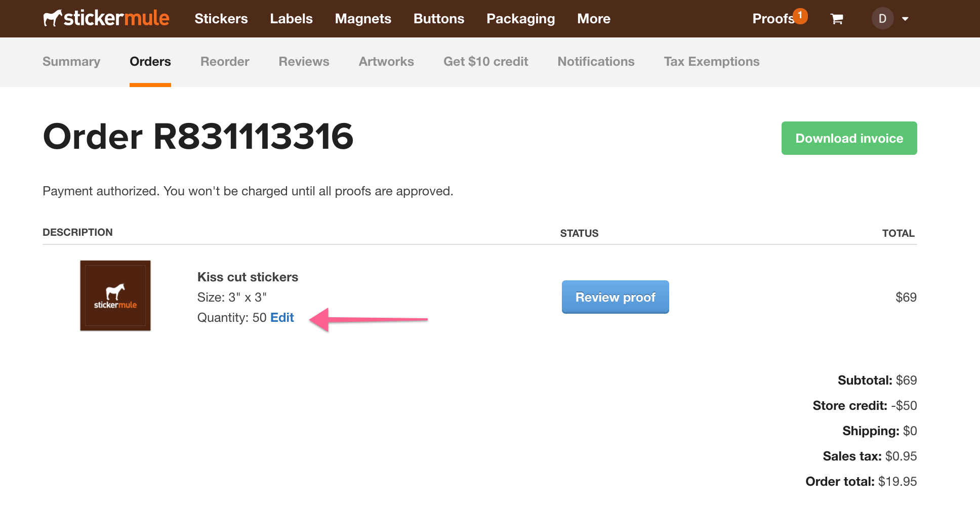980x505 pixels.
Task: Open Get $10 credit tab
Action: (486, 62)
